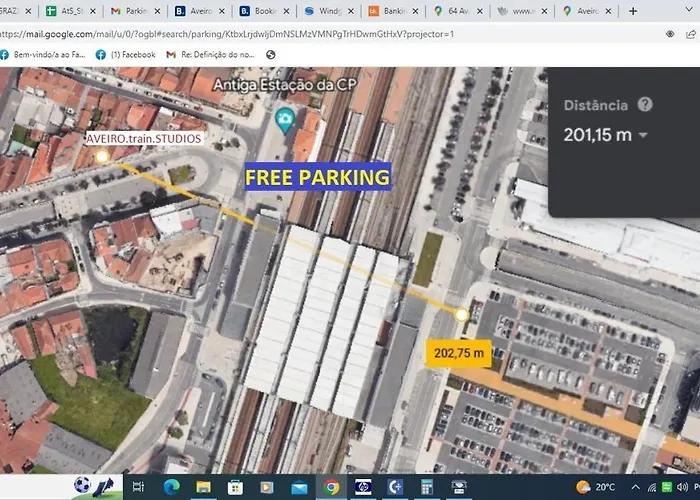Screen dimensions: 700x500
Task: Open the Antiga Estação da CP photo marker
Action: point(284,121)
